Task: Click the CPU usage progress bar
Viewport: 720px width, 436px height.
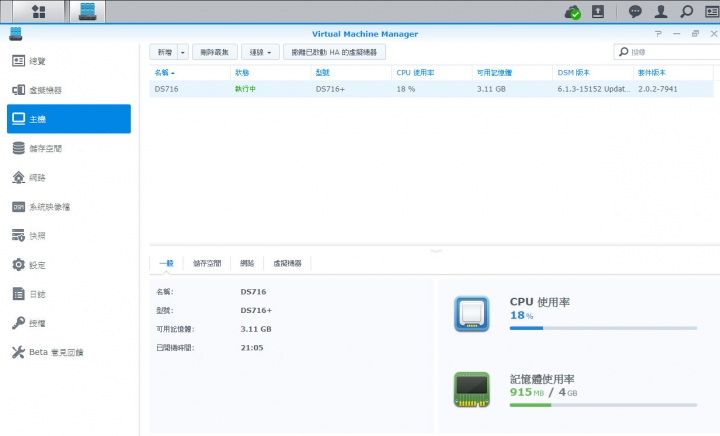Action: [x=603, y=328]
